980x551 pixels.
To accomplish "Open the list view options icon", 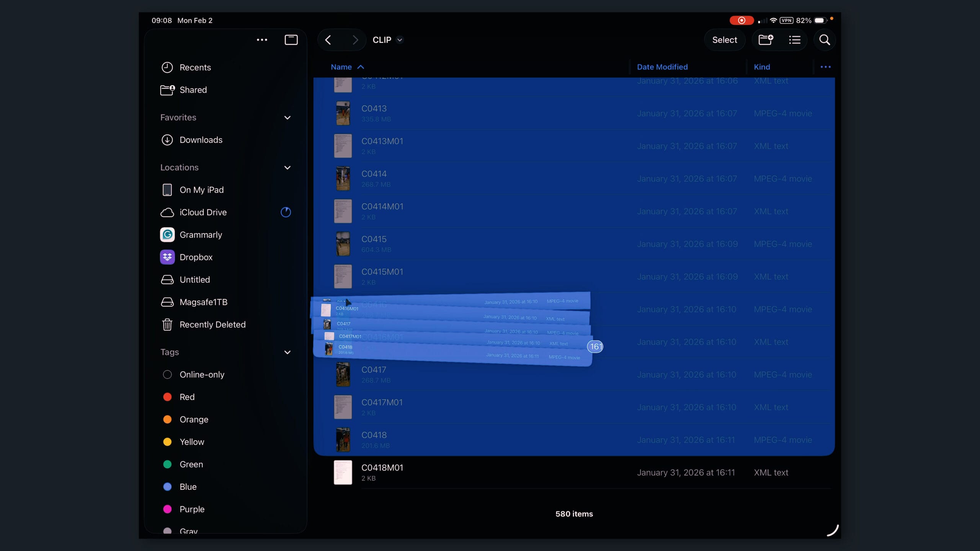I will coord(795,40).
